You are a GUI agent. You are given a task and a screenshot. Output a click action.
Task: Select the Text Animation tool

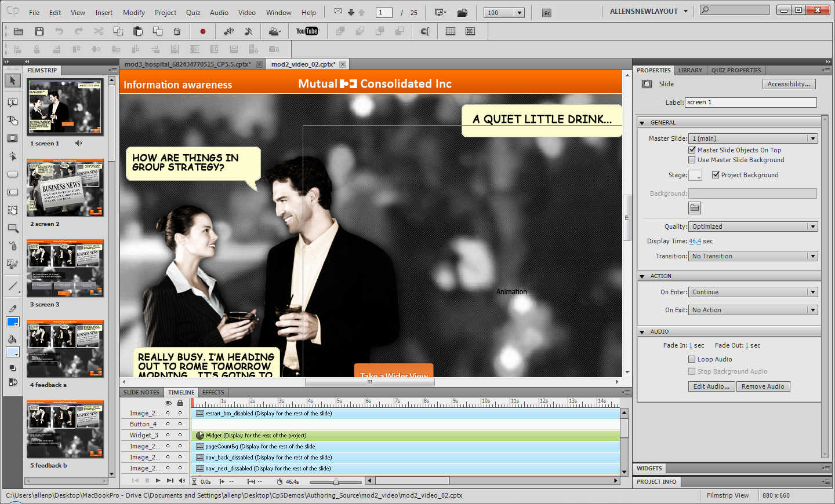tap(12, 264)
